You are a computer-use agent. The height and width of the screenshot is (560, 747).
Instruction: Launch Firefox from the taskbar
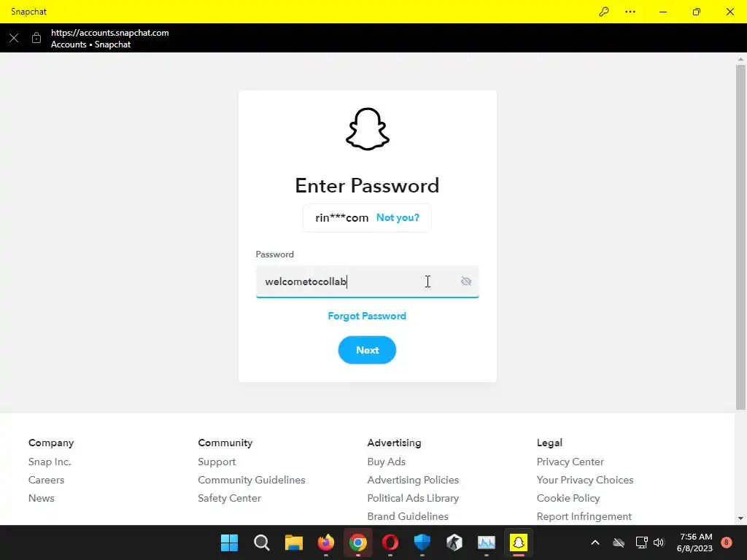(326, 542)
